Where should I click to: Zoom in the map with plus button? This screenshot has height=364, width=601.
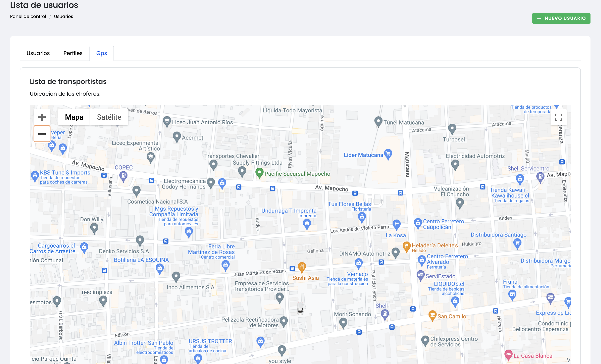click(42, 117)
